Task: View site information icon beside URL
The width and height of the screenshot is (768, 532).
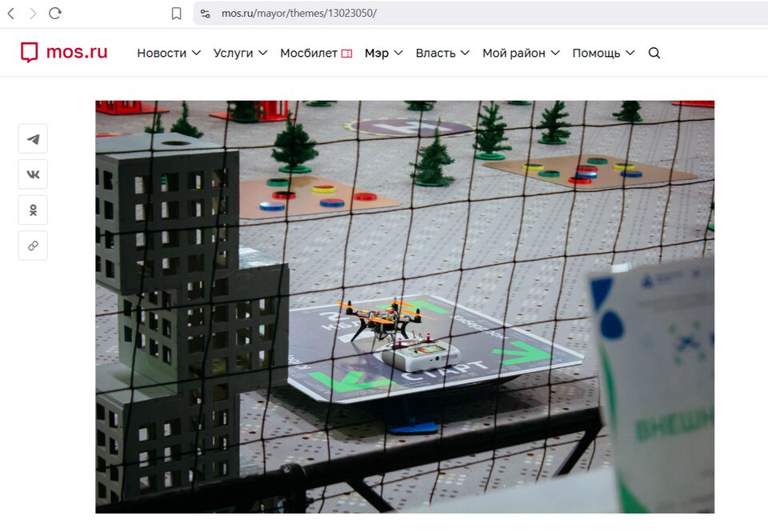Action: tap(206, 14)
